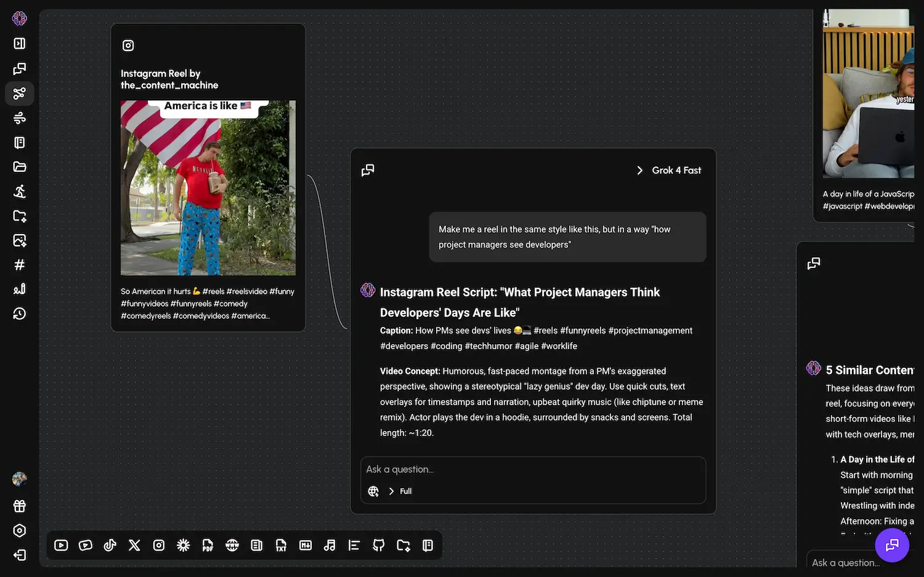Open the settings gear in the sidebar
This screenshot has width=924, height=577.
pyautogui.click(x=19, y=530)
